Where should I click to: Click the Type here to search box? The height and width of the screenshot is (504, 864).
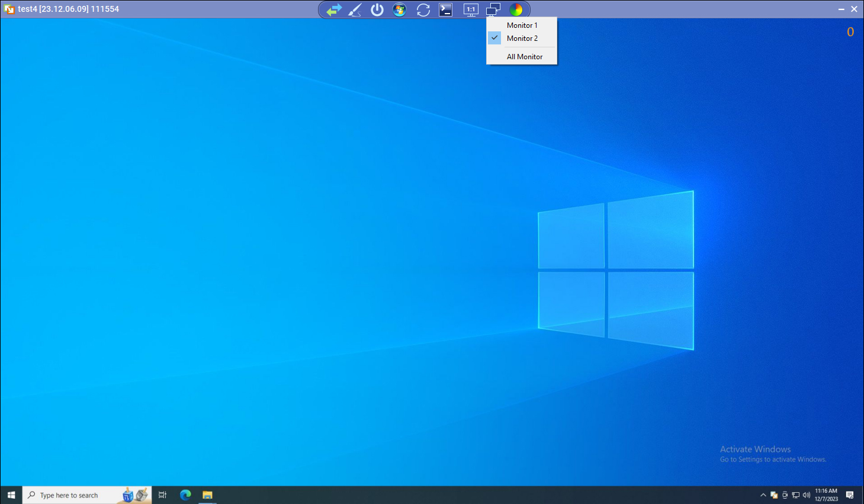tap(87, 495)
